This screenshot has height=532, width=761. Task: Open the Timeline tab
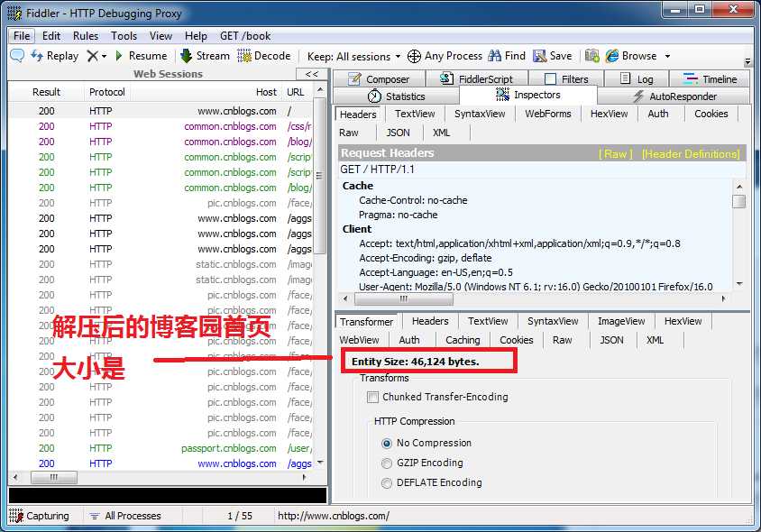710,78
